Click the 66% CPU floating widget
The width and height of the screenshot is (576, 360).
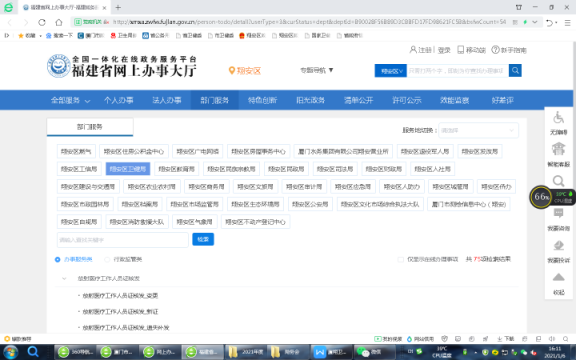541,197
